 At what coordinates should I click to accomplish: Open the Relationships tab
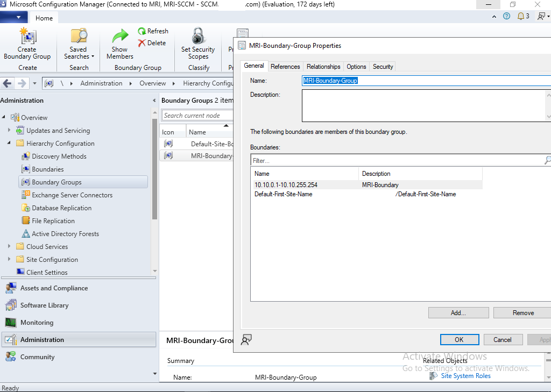(x=323, y=66)
